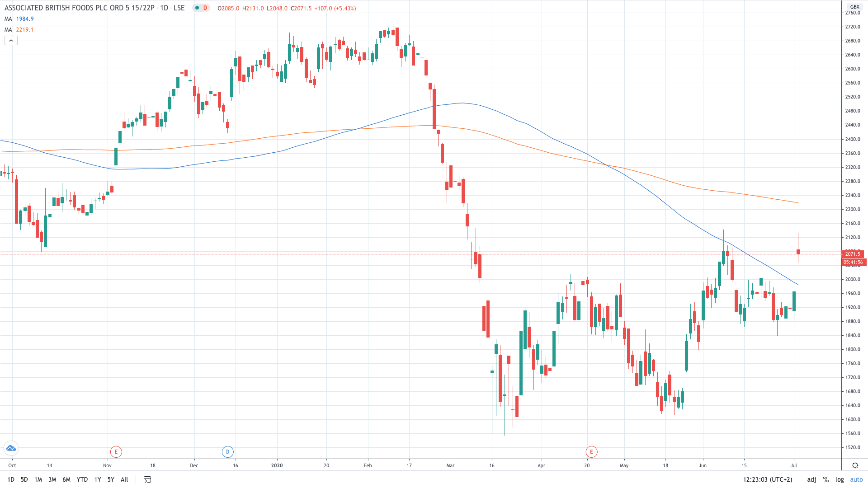
Task: Toggle the percent scale mode
Action: pos(826,479)
